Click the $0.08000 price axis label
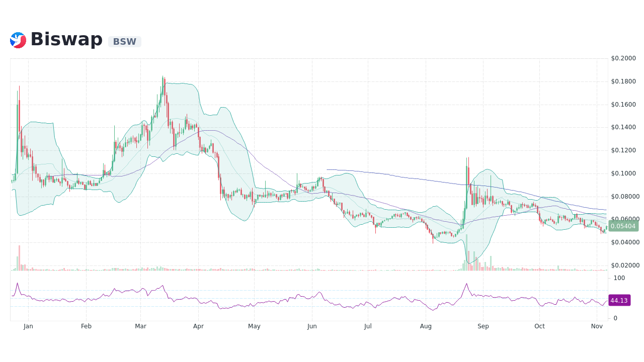 point(625,196)
